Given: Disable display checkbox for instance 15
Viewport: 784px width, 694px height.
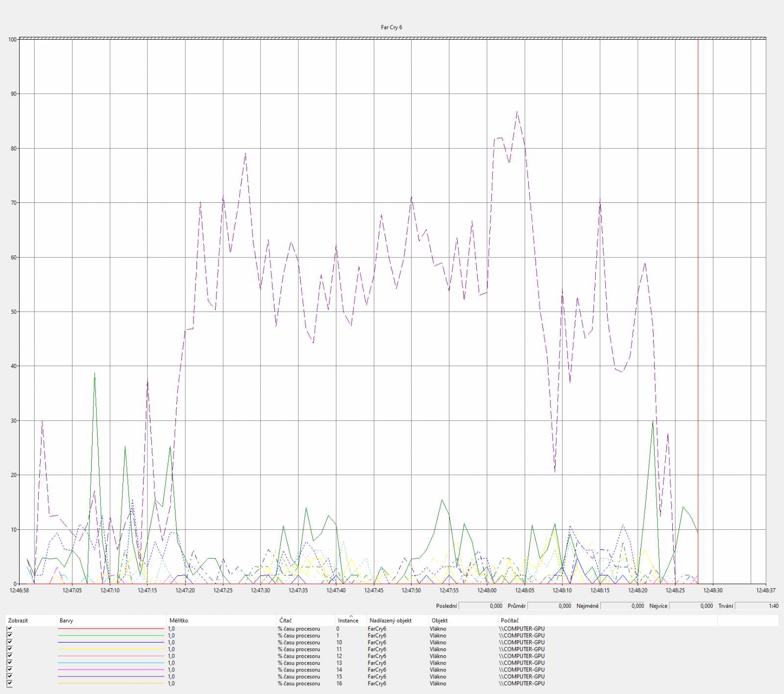Looking at the screenshot, I should [x=10, y=676].
